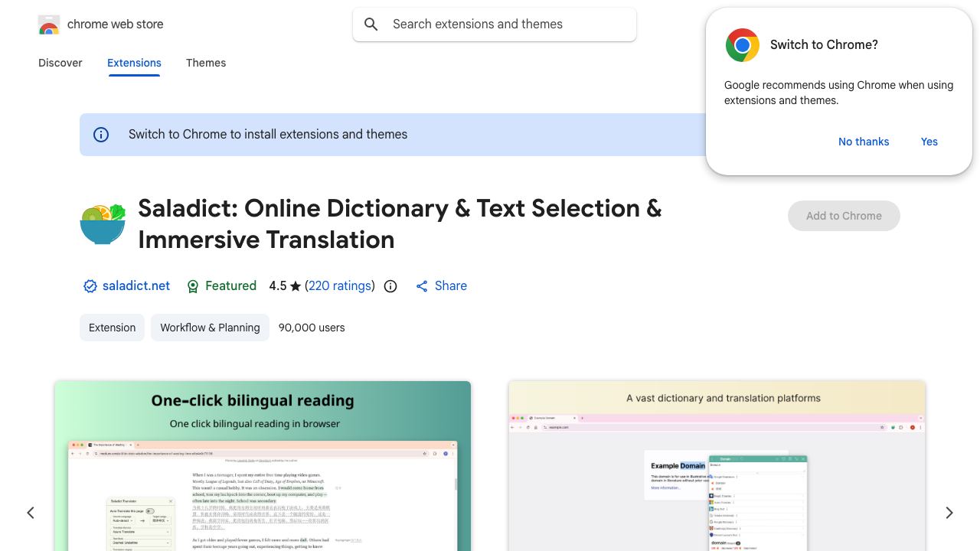Screen dimensions: 980x551
Task: Click the Featured label text
Action: coord(230,286)
